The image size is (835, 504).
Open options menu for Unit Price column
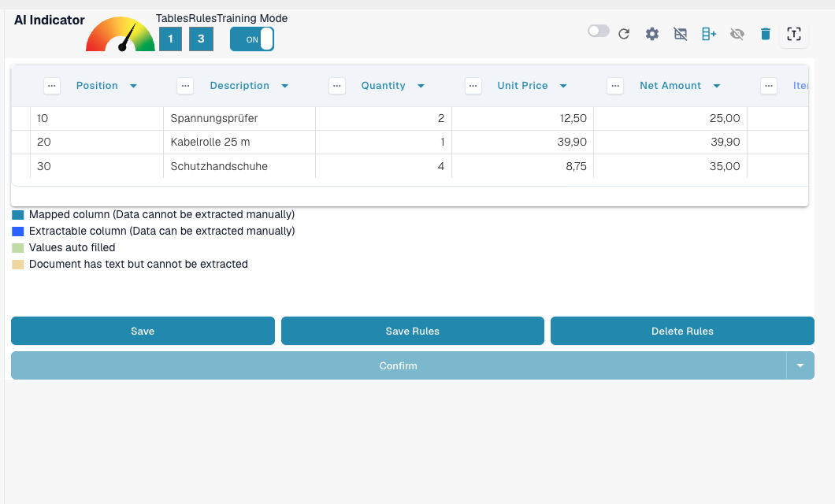point(473,86)
